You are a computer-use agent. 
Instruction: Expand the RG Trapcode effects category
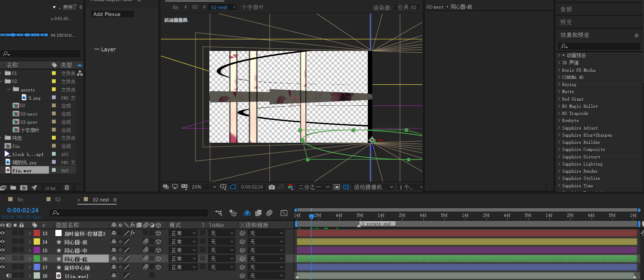[x=559, y=113]
